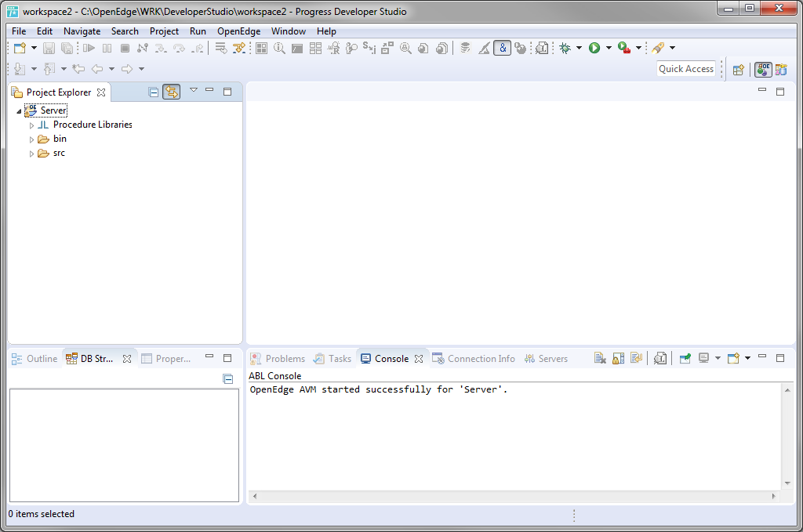Click the Previous Annotation up-arrow icon
Screen dimensions: 803x532
tap(49, 68)
